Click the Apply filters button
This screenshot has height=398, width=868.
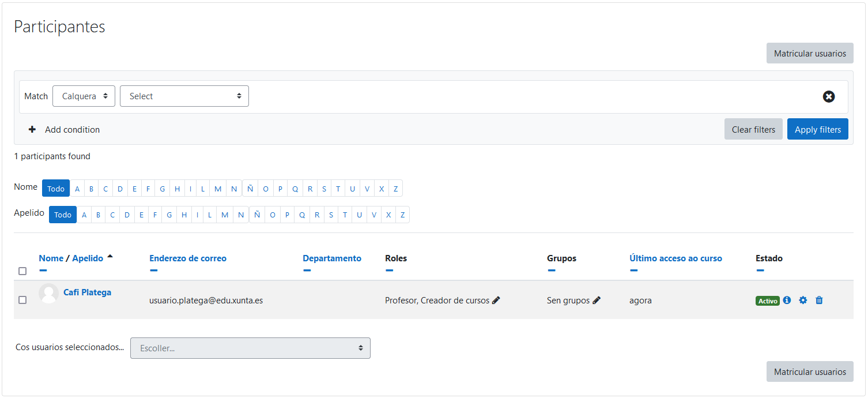click(817, 130)
